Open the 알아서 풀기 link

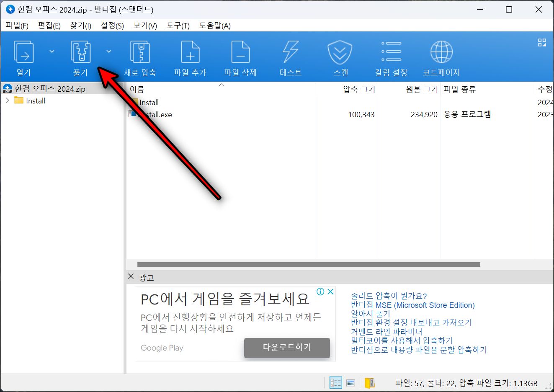[371, 314]
